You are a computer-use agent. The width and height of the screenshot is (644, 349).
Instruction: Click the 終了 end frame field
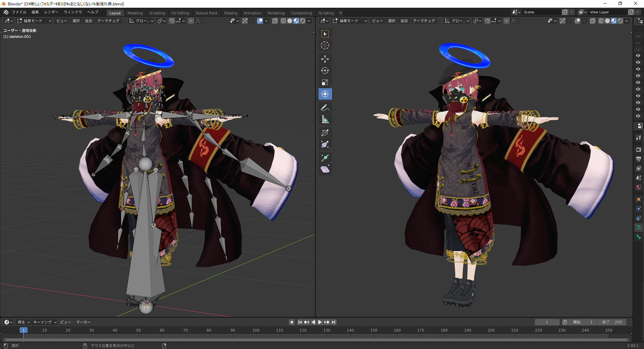click(611, 322)
